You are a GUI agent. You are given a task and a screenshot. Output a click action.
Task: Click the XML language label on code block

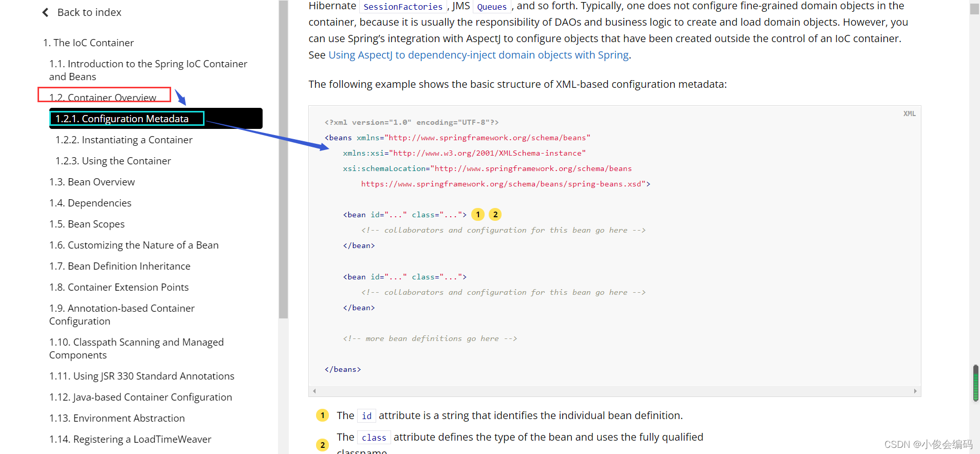click(910, 113)
